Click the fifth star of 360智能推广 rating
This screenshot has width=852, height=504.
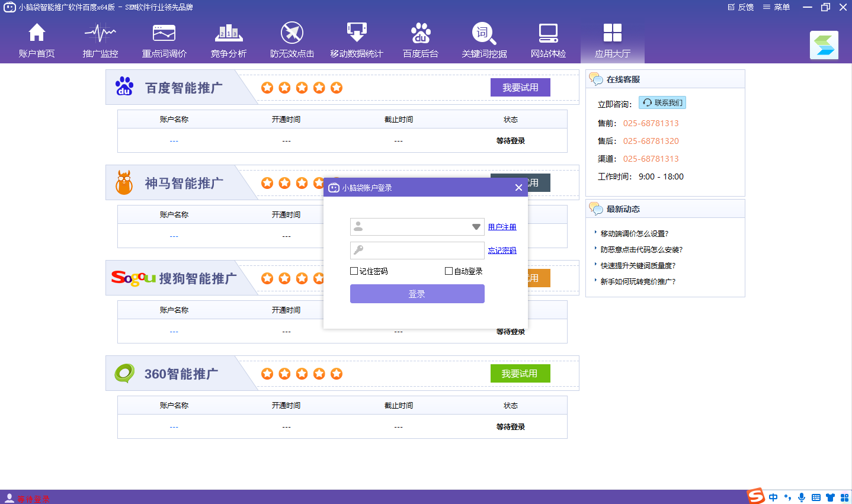[x=337, y=374]
